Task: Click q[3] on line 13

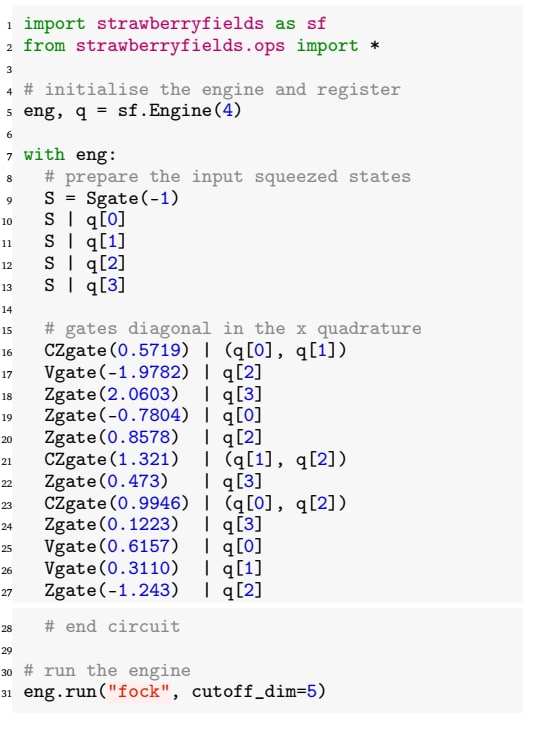Action: click(106, 285)
